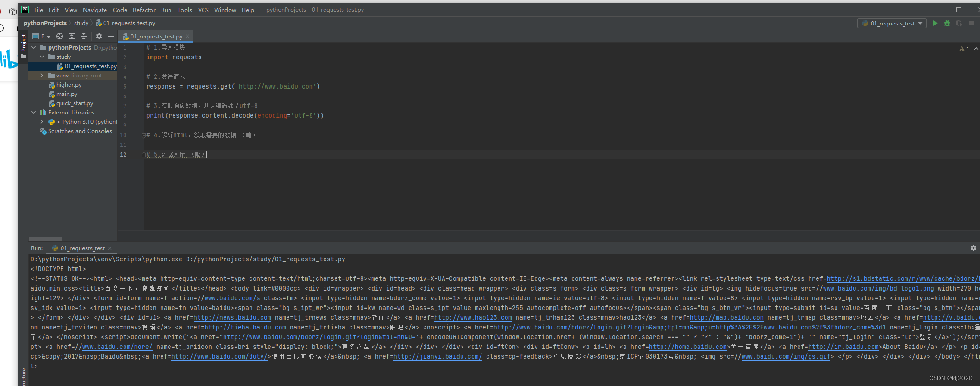
Task: Open the Tools menu
Action: click(184, 10)
